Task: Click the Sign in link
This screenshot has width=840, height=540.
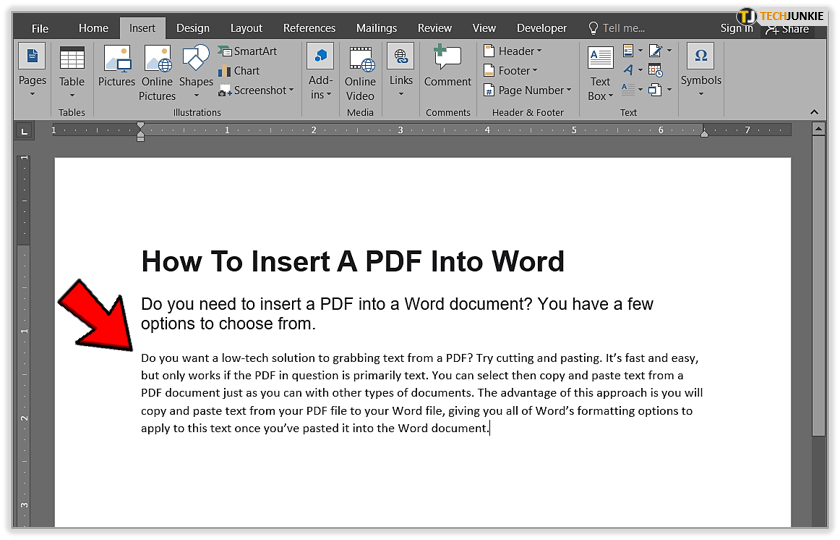Action: pyautogui.click(x=736, y=29)
